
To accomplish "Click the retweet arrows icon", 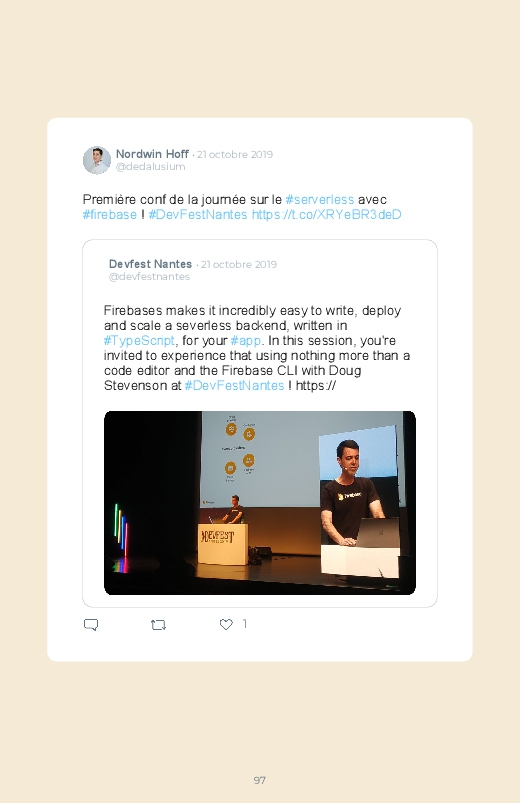I will pos(158,625).
